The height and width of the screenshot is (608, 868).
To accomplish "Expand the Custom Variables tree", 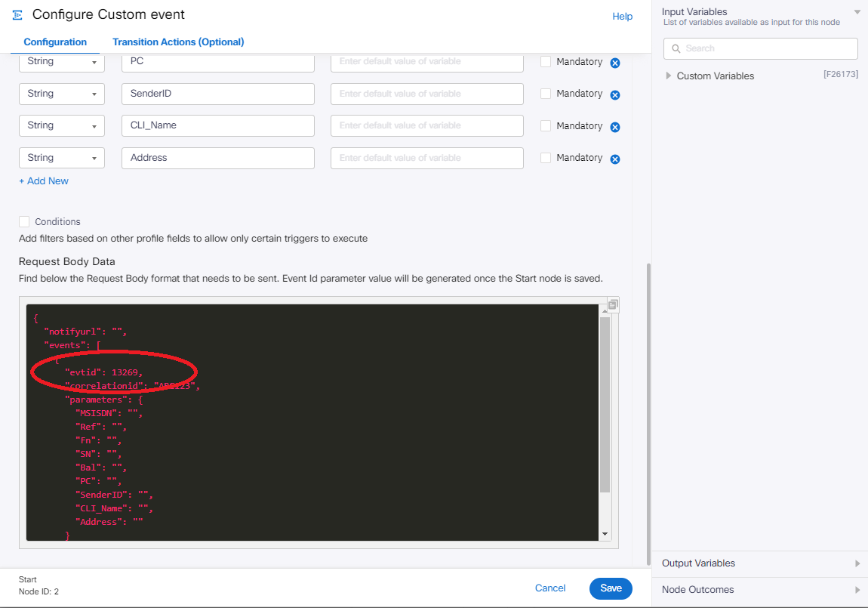I will [x=669, y=76].
